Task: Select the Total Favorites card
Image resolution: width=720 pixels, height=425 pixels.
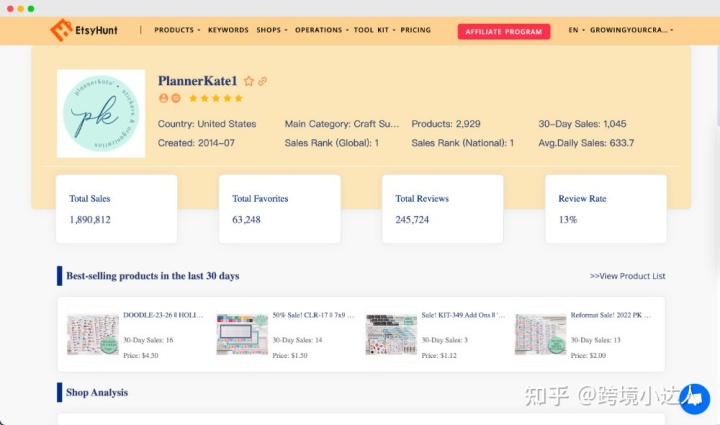Action: (x=280, y=209)
